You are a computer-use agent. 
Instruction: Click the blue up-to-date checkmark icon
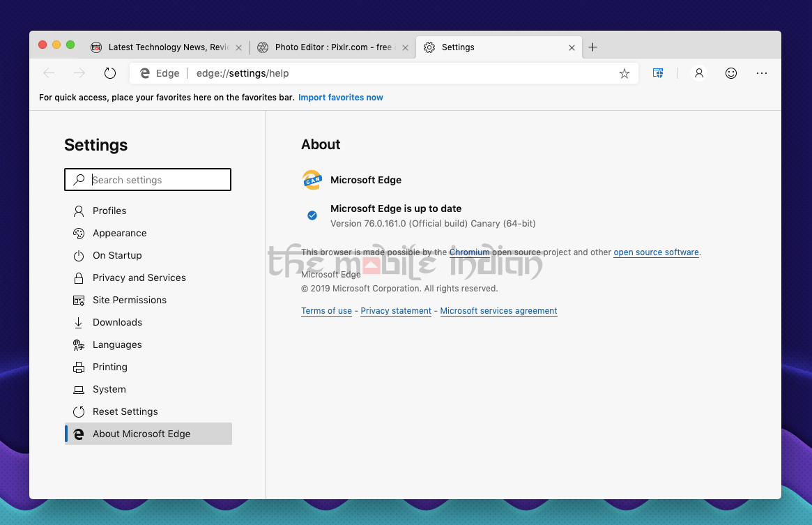tap(312, 215)
